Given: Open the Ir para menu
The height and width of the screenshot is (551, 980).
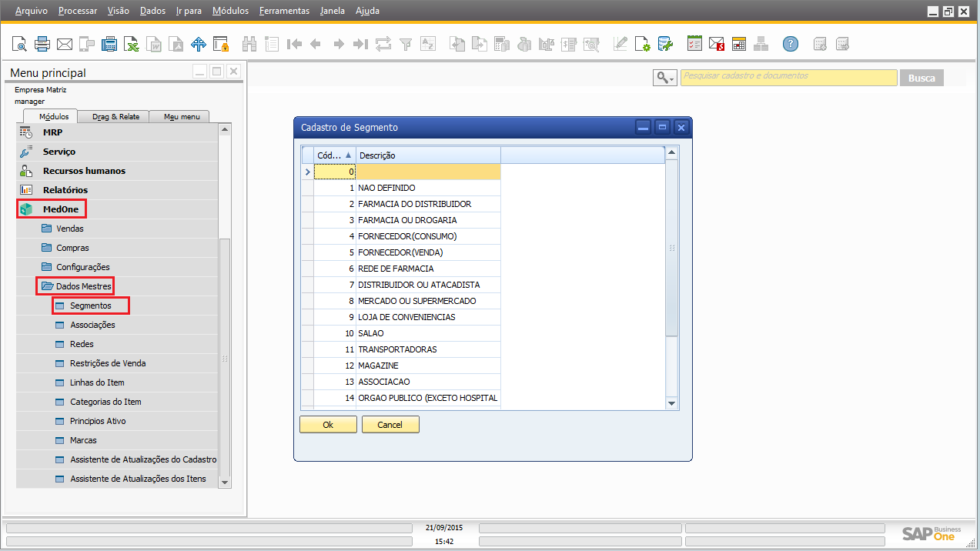Looking at the screenshot, I should pyautogui.click(x=189, y=11).
